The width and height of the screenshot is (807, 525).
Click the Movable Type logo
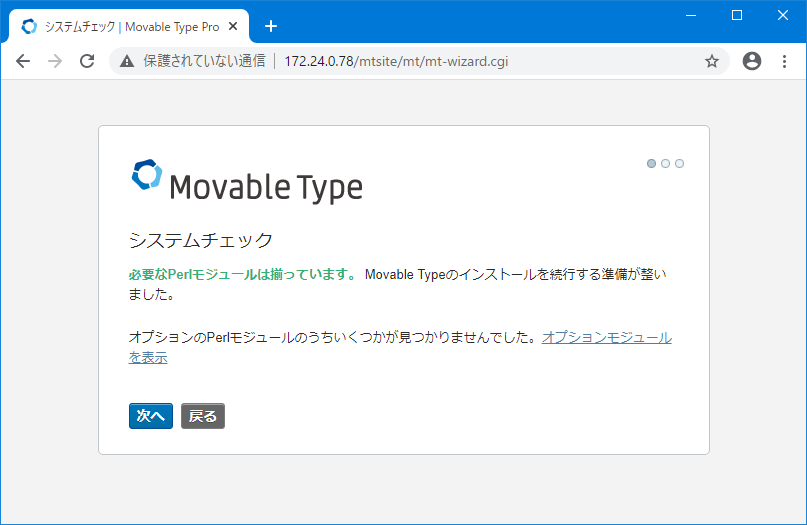tap(247, 182)
